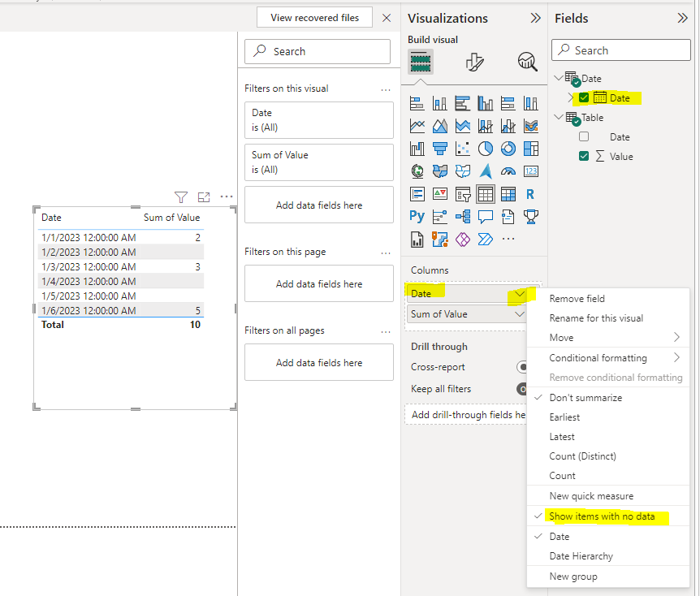This screenshot has width=700, height=596.
Task: Collapse the Fields pane
Action: [x=682, y=18]
